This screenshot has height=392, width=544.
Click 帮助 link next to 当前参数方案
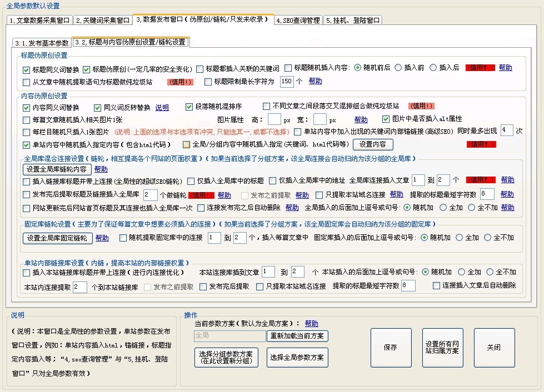tap(311, 324)
